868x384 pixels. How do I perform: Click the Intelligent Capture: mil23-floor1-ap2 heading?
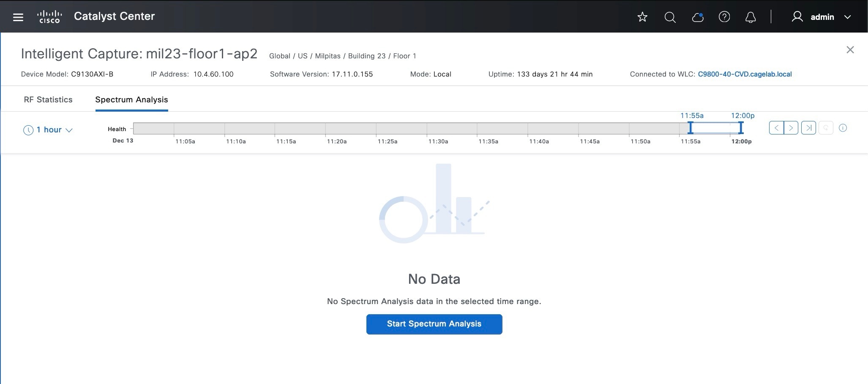139,54
